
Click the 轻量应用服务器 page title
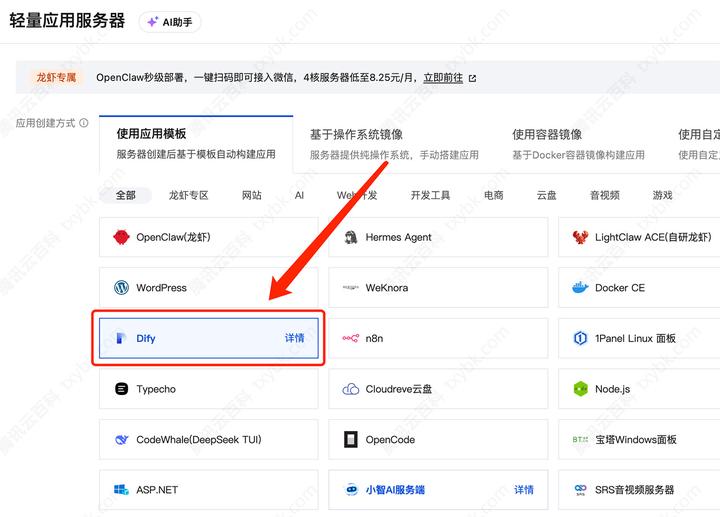click(x=67, y=21)
